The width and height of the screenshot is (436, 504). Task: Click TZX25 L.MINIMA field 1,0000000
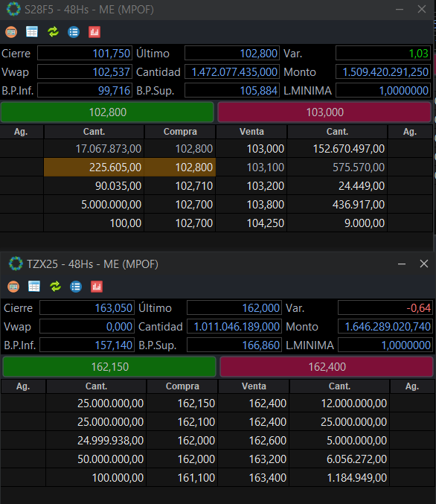click(385, 345)
